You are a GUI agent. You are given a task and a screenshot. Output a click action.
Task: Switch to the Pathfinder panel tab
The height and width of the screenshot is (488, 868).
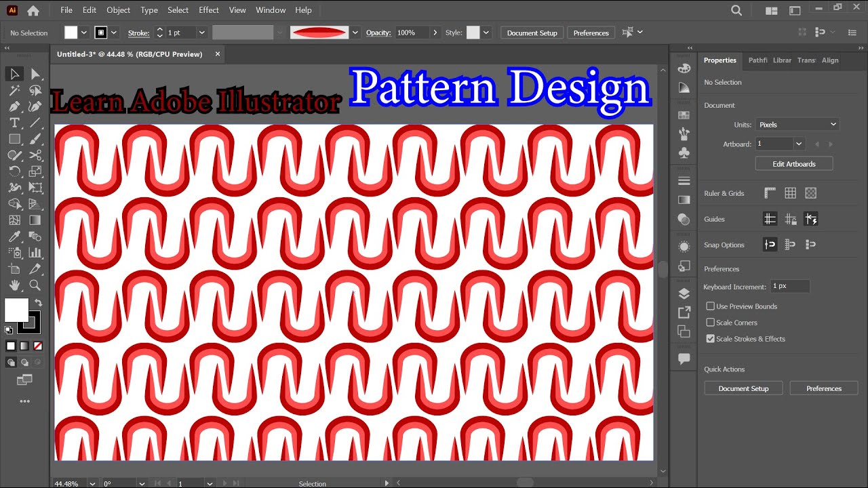pos(758,60)
